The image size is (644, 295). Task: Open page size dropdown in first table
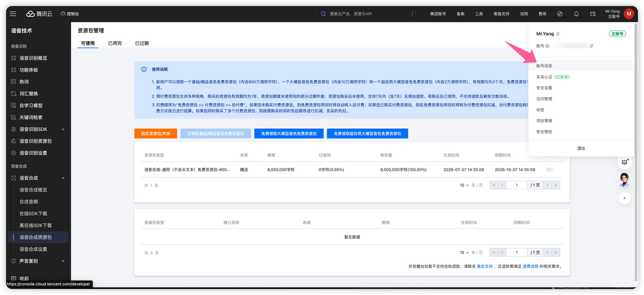(x=464, y=185)
